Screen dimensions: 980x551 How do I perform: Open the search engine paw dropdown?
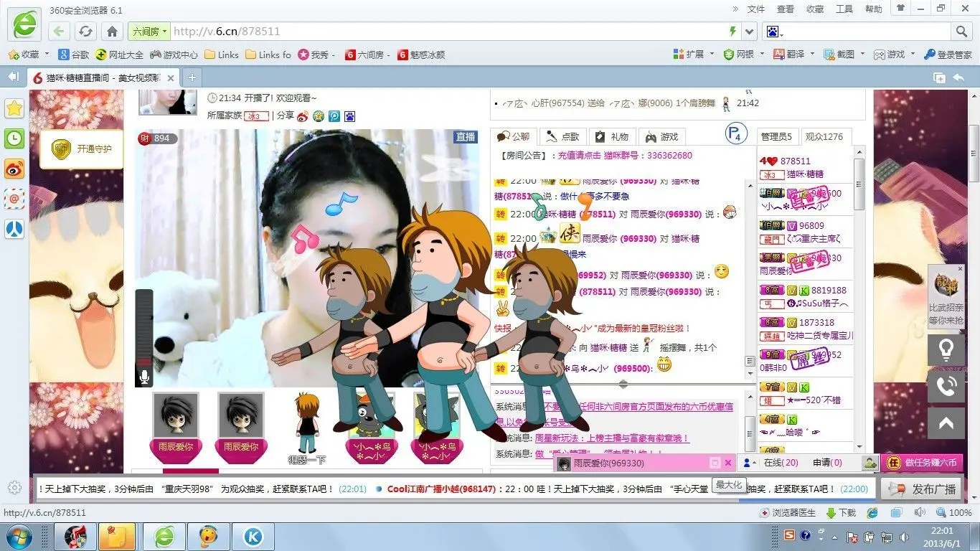tap(775, 32)
